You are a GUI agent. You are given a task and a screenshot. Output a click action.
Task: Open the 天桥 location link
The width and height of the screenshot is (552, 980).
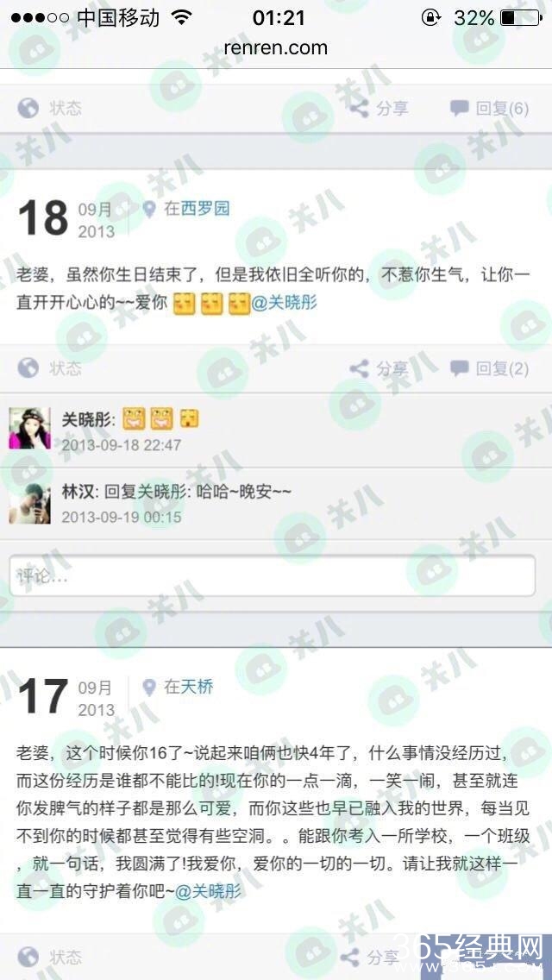pos(197,688)
